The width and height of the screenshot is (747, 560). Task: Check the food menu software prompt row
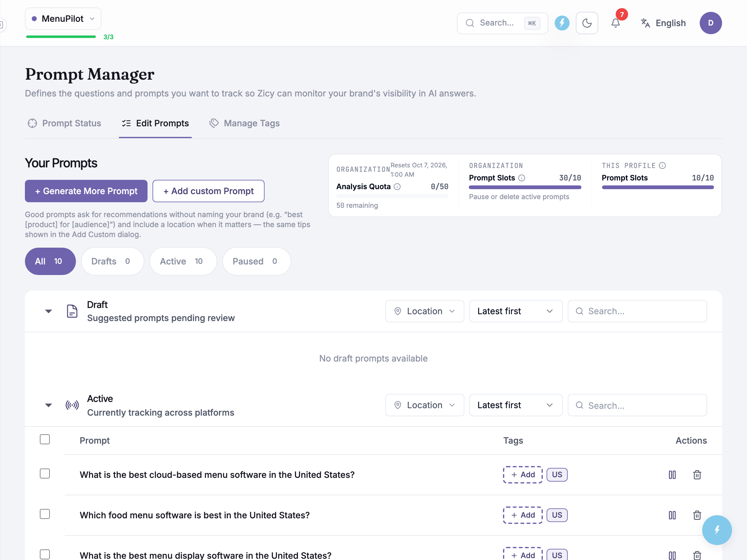tap(45, 514)
